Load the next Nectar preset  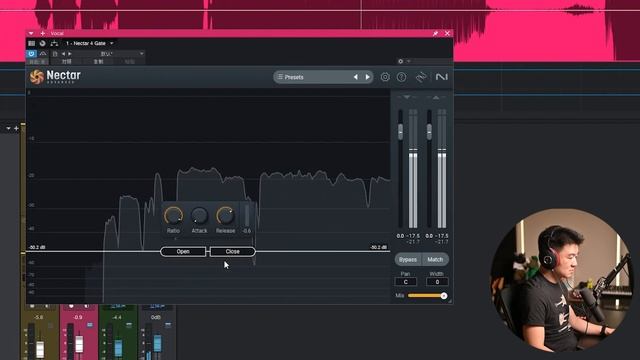point(368,77)
